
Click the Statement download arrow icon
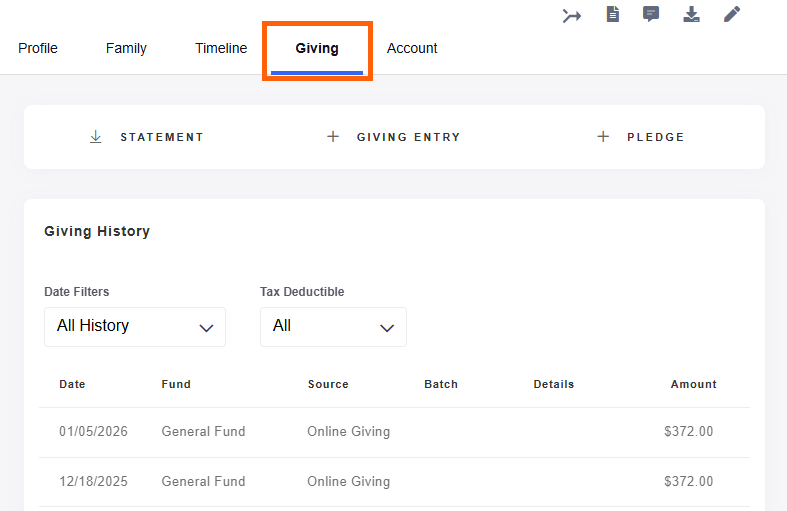click(95, 137)
